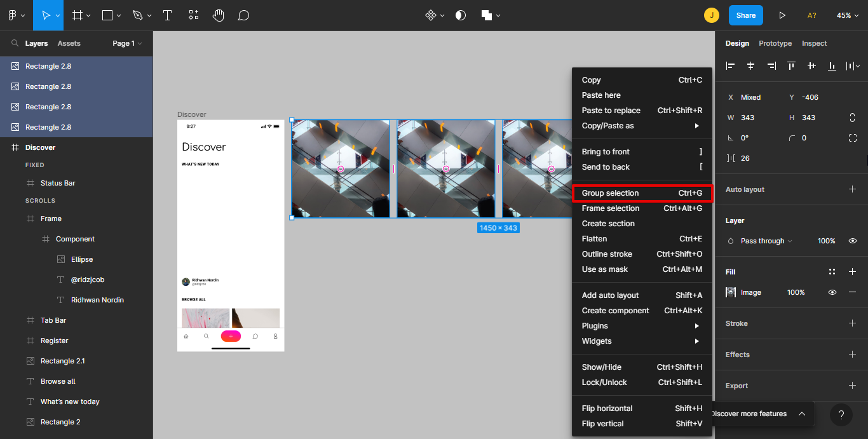Align selection bottom
The height and width of the screenshot is (439, 868).
coord(832,65)
